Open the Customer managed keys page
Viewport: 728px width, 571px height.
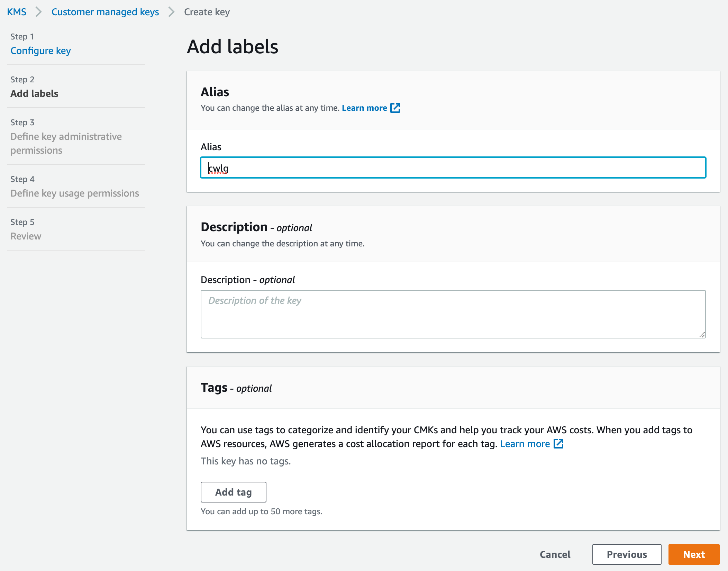pyautogui.click(x=105, y=11)
